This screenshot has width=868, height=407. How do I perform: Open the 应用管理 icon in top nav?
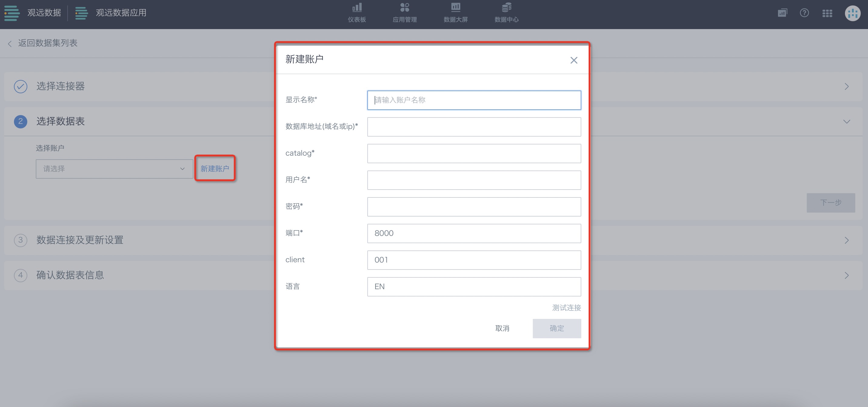[x=405, y=7]
